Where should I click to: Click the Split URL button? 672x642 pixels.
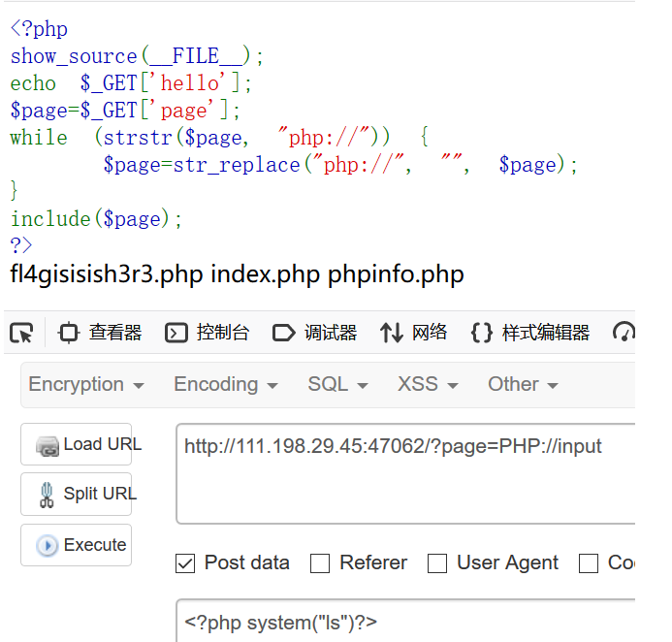77,494
